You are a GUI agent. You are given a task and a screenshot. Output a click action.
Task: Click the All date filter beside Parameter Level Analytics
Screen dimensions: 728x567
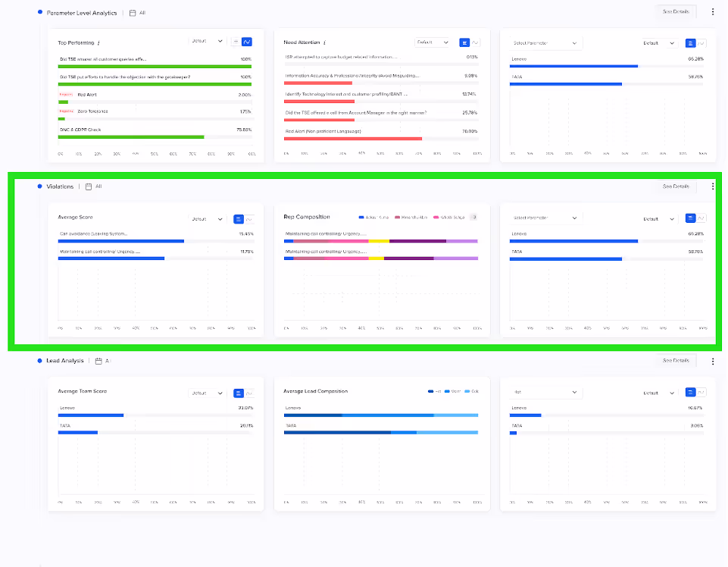142,13
